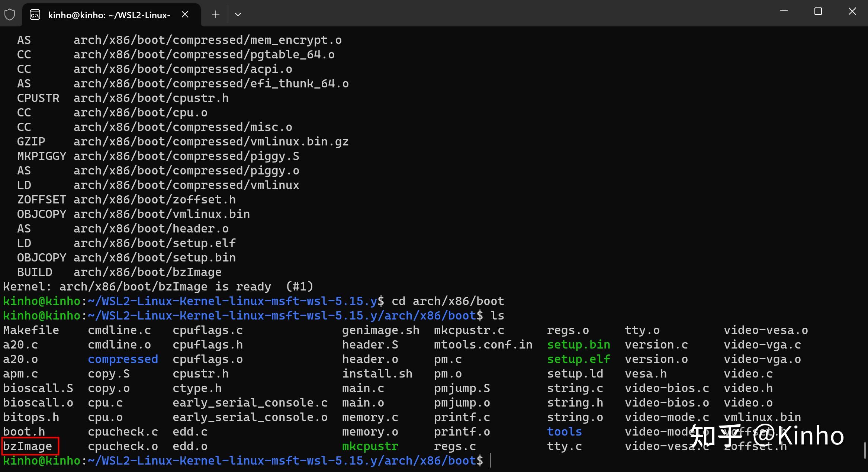Expand the new tab profile dropdown
The height and width of the screenshot is (472, 868).
tap(238, 15)
